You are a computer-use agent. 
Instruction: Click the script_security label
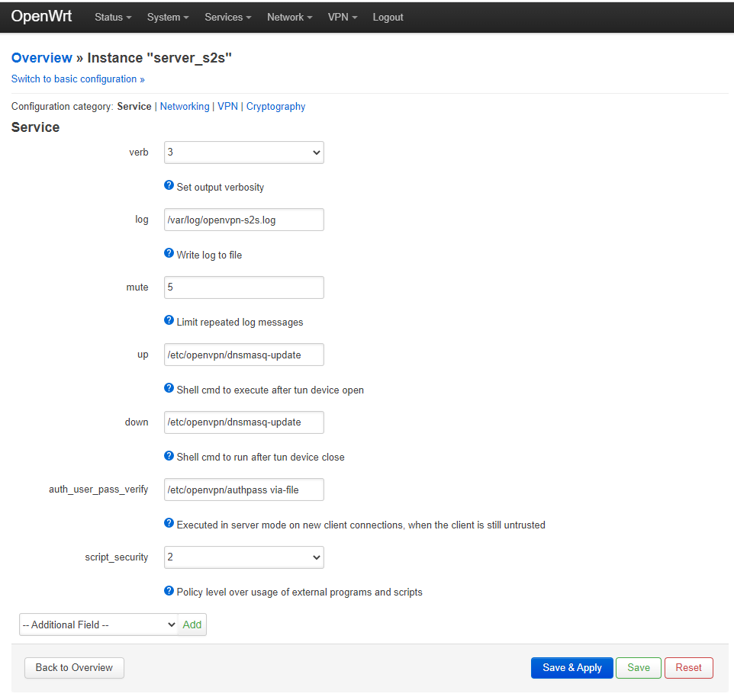117,557
